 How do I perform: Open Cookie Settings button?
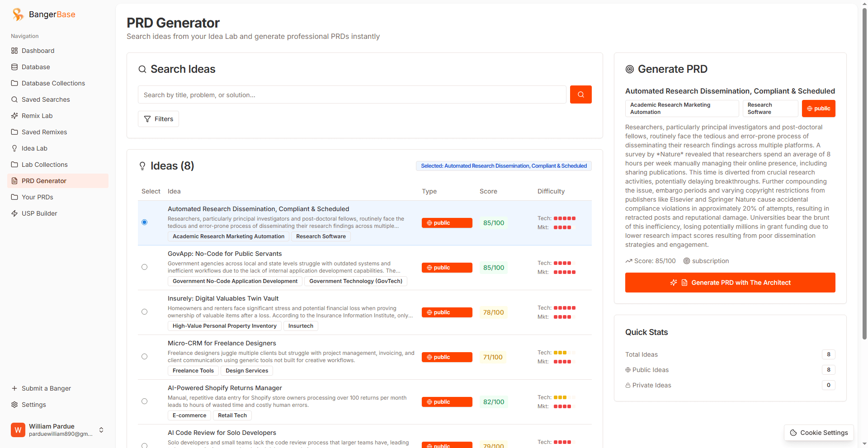(x=819, y=433)
